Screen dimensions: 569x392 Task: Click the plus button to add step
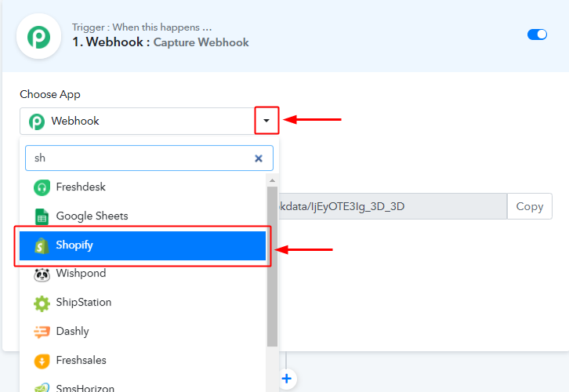pyautogui.click(x=287, y=379)
